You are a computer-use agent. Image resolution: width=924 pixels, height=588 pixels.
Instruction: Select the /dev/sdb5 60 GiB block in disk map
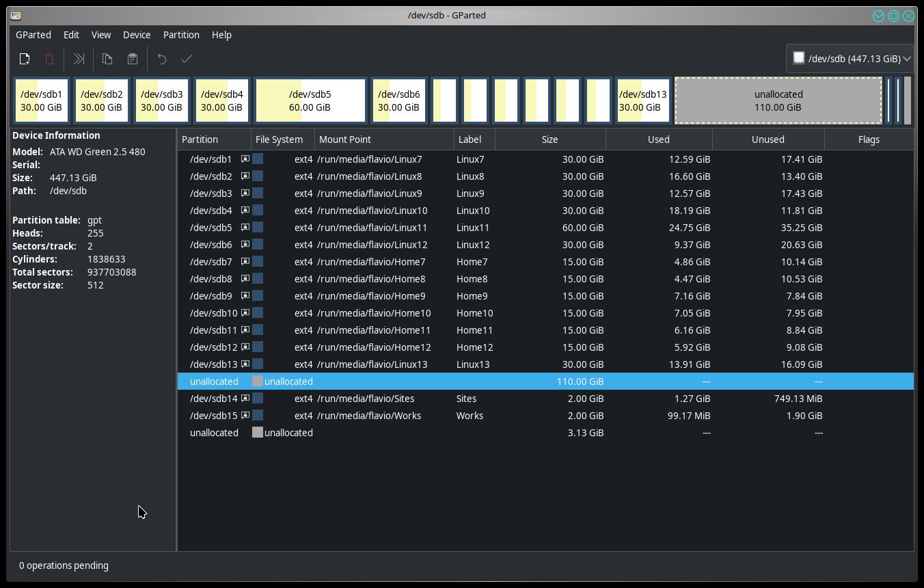[x=310, y=101]
